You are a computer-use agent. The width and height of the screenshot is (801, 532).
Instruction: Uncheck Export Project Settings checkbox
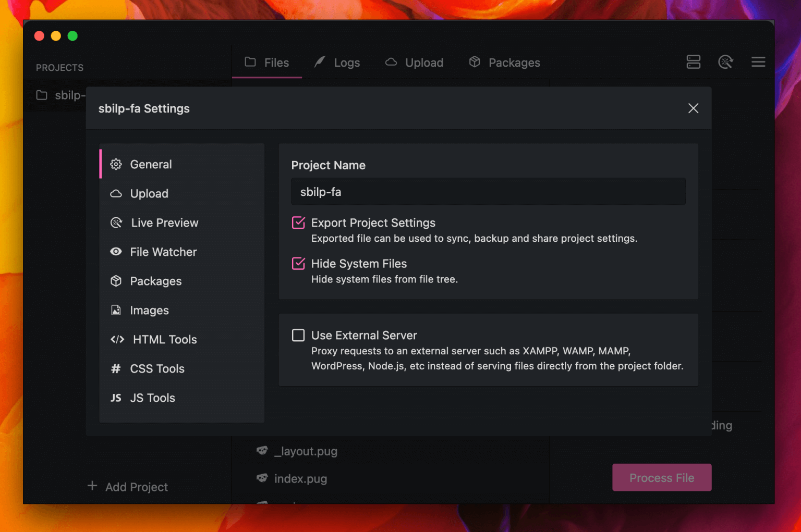coord(298,223)
